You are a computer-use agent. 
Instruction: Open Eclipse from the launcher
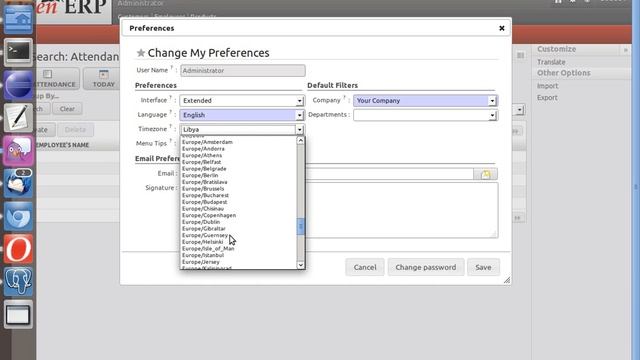[x=18, y=85]
